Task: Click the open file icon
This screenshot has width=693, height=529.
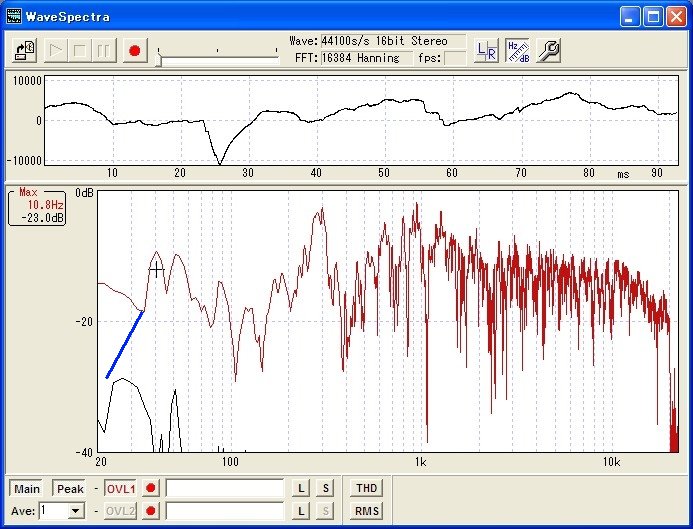Action: (27, 50)
